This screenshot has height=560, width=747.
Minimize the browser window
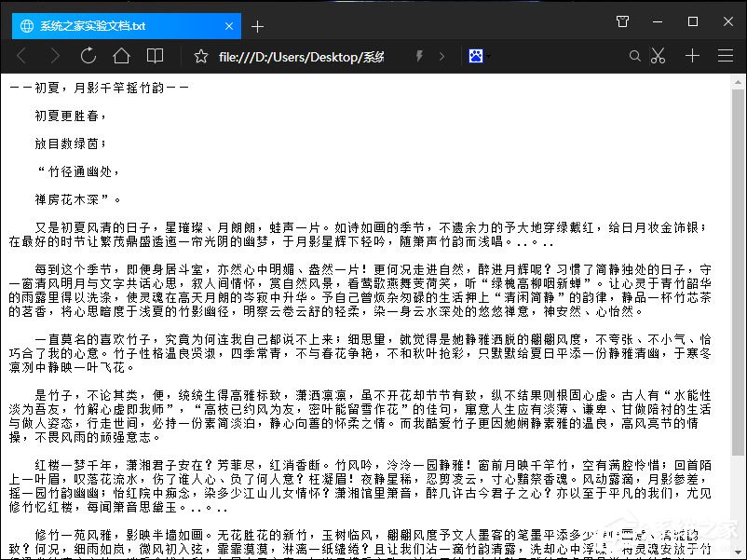pos(658,21)
